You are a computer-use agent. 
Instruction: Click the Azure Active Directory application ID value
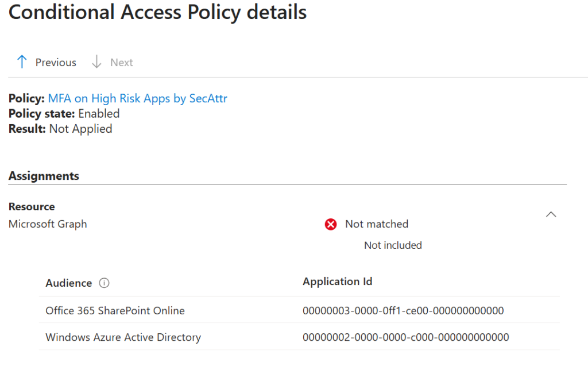pos(405,337)
